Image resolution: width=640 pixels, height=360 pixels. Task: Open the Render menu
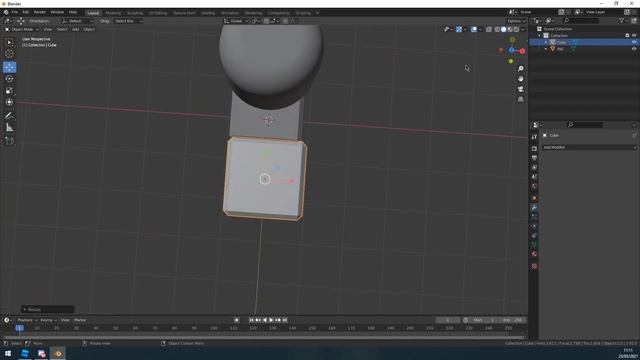40,12
